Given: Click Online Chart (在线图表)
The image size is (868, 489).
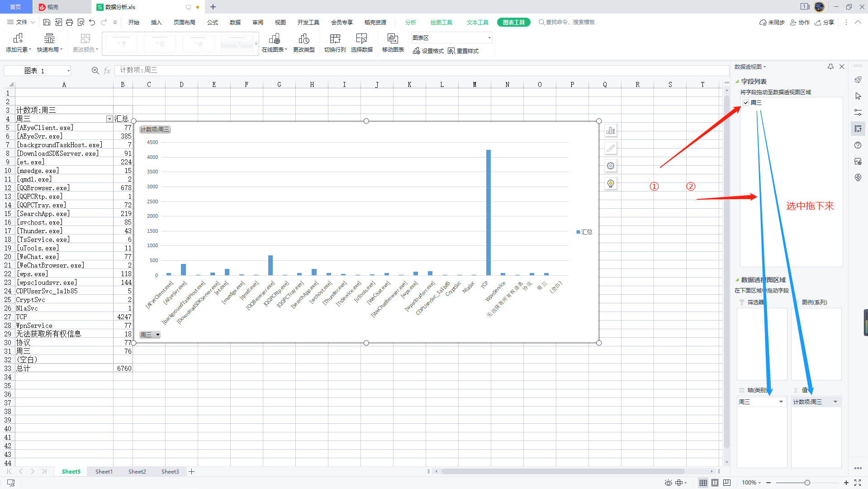Looking at the screenshot, I should tap(275, 43).
